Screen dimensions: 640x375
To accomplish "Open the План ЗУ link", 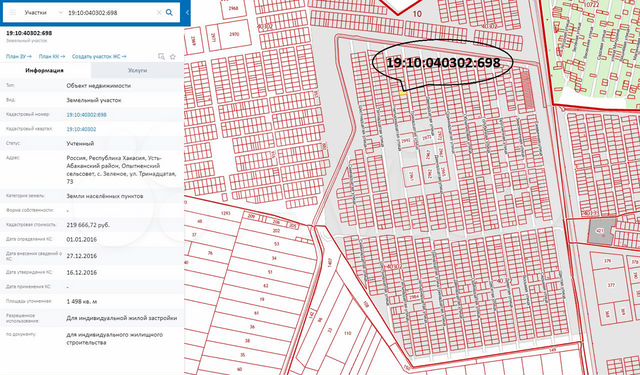I will pos(18,57).
